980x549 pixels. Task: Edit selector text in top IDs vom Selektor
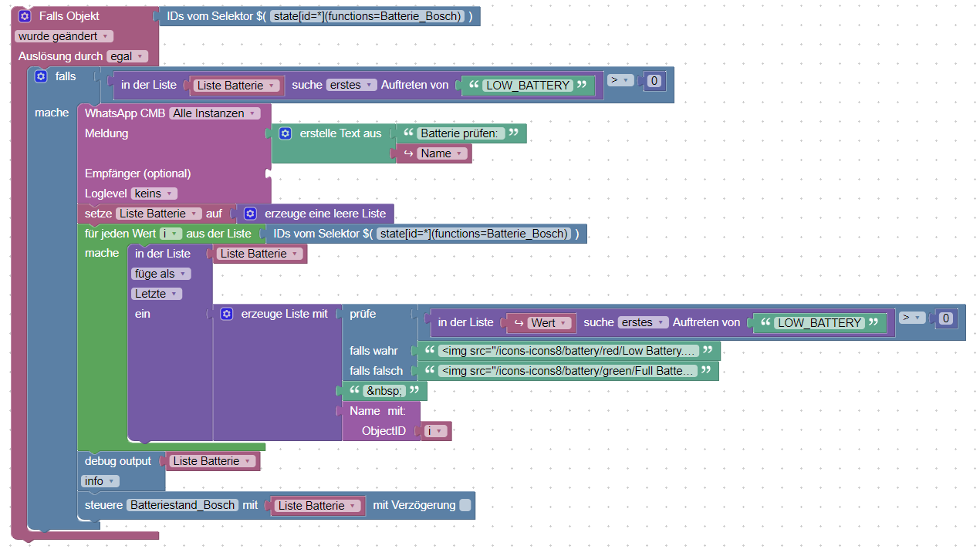pyautogui.click(x=367, y=16)
